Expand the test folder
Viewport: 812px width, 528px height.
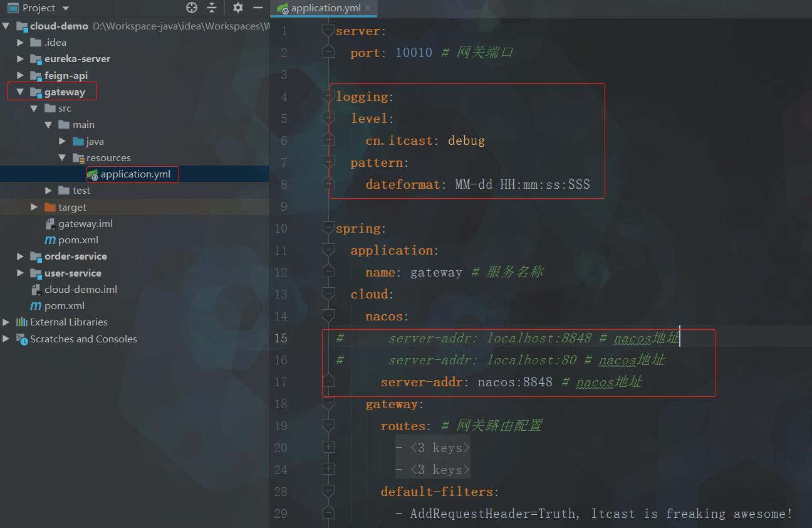(x=48, y=191)
